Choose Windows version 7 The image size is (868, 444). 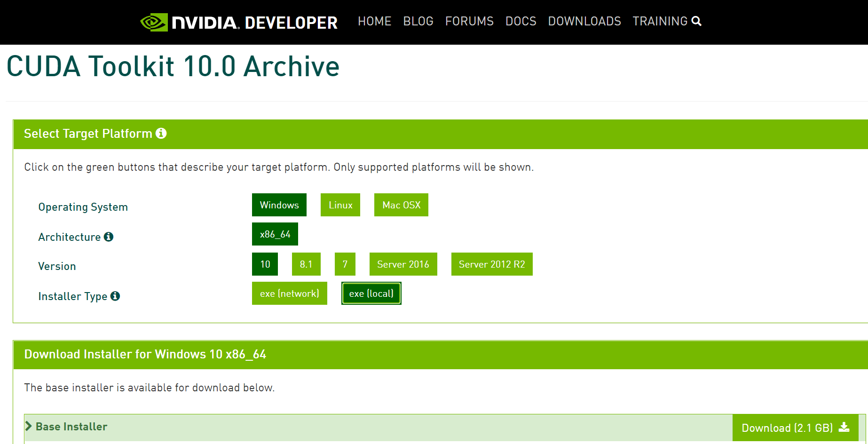point(345,264)
